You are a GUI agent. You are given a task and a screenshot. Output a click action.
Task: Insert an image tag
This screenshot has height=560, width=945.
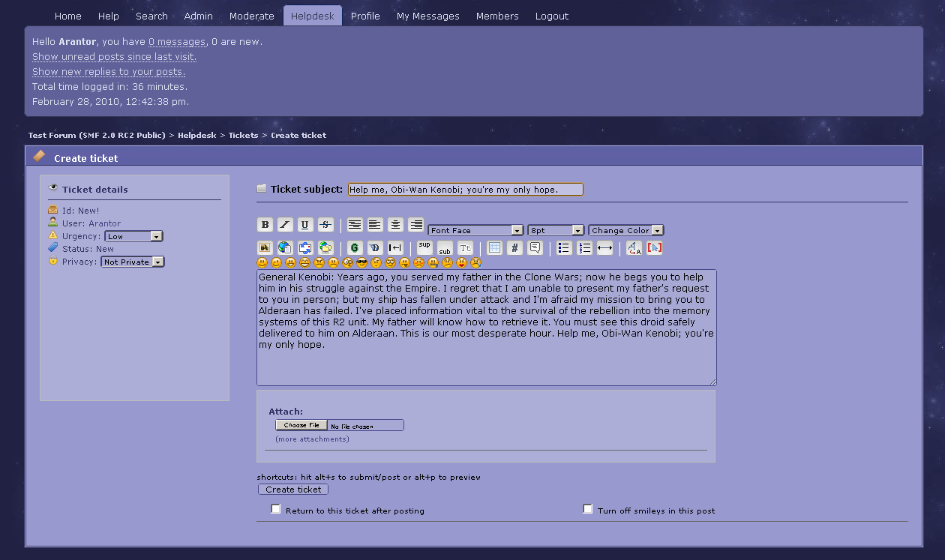point(265,247)
